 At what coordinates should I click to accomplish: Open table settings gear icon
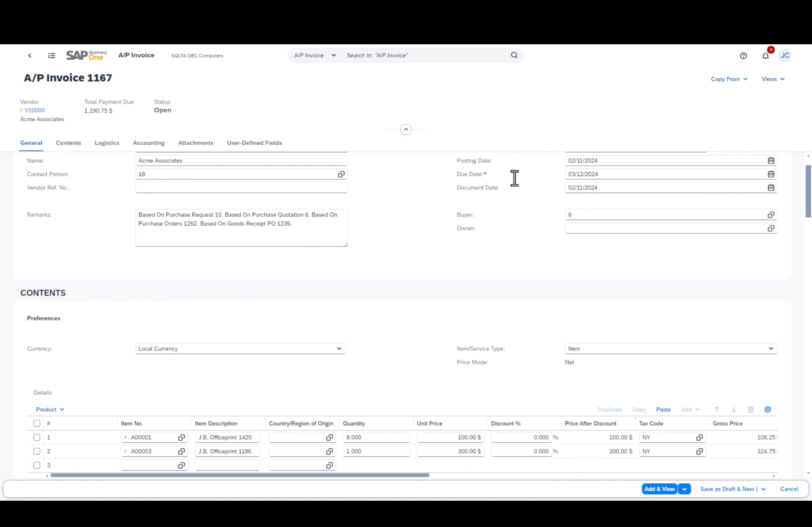pos(768,409)
